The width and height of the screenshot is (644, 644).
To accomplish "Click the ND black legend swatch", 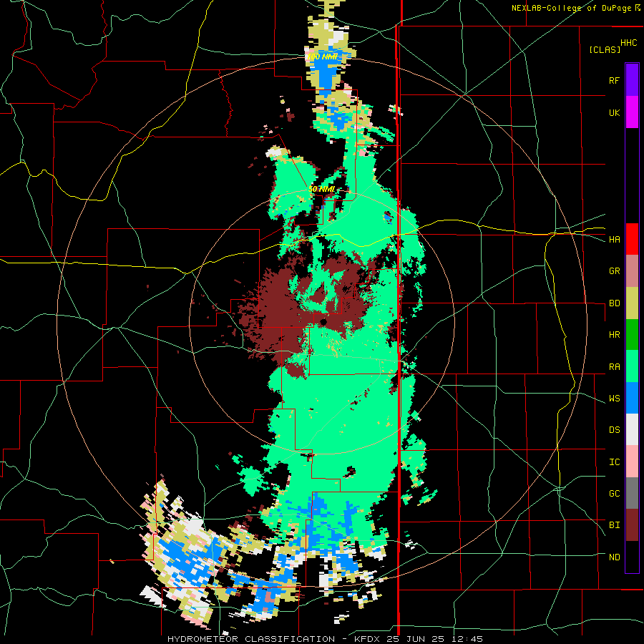I will 632,557.
